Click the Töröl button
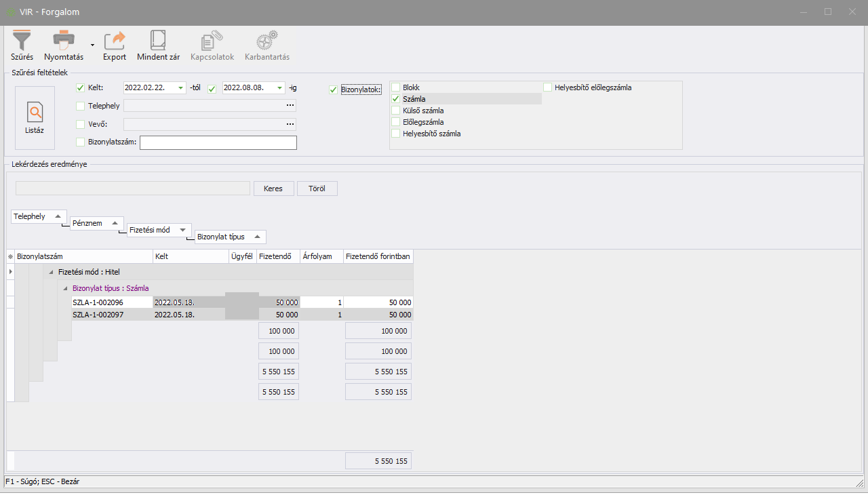The width and height of the screenshot is (868, 495). [317, 189]
